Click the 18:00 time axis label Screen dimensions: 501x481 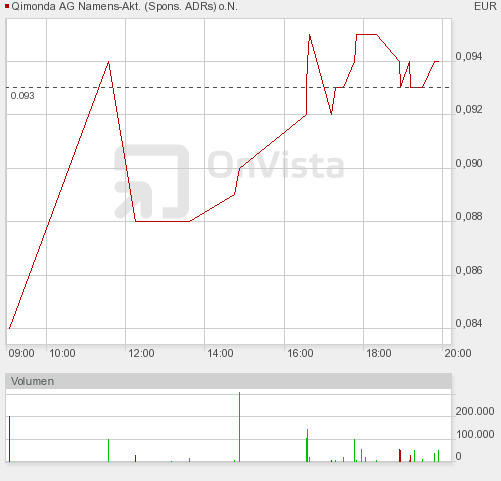point(379,353)
